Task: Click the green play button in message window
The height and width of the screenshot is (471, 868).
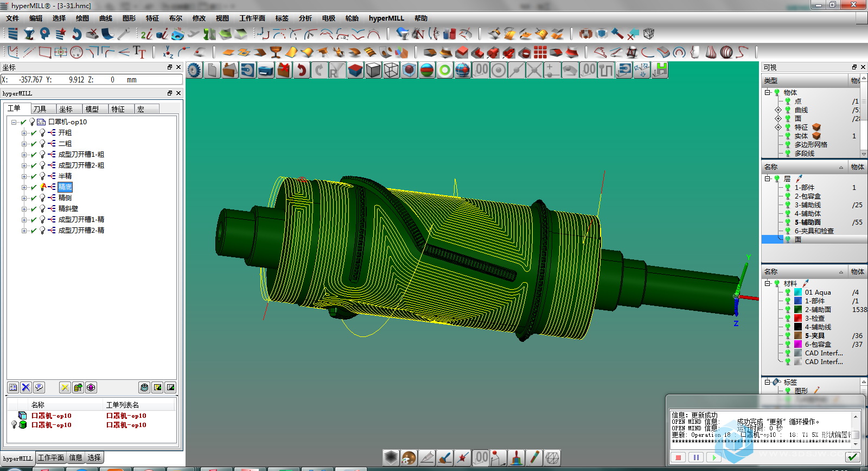Action: [714, 457]
